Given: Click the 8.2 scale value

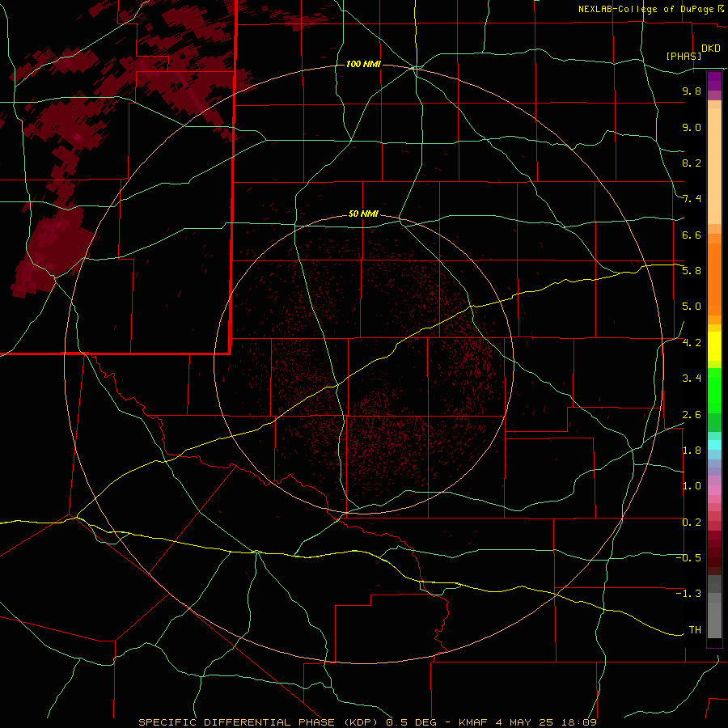Looking at the screenshot, I should click(x=692, y=163).
